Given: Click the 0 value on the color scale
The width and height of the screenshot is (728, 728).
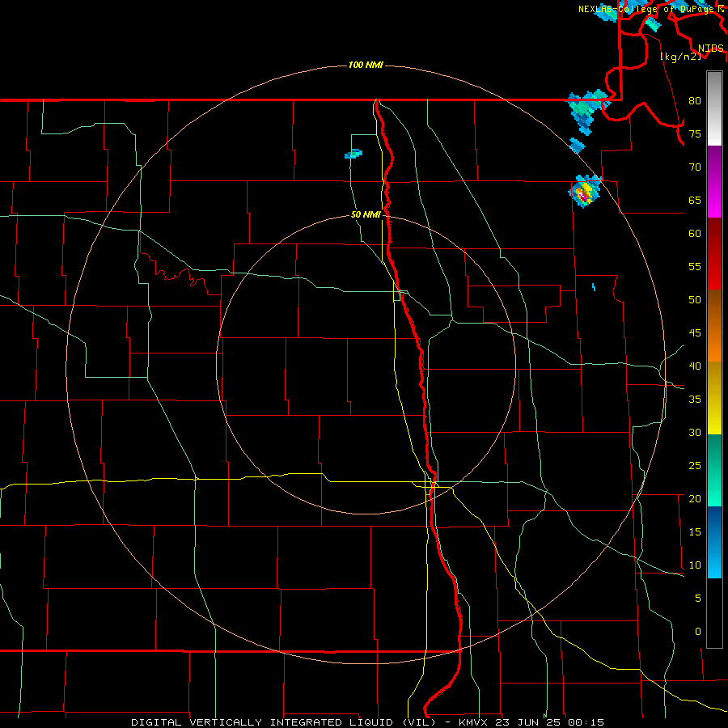Looking at the screenshot, I should pos(698,632).
